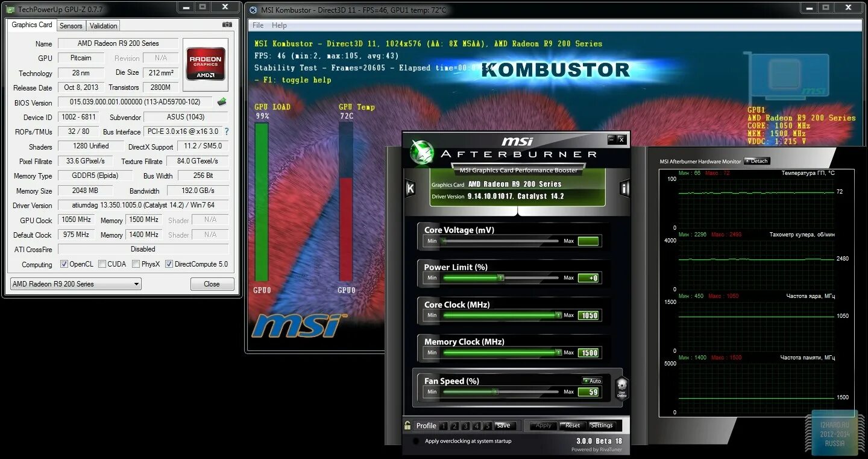Select Afterburner profile slot 5
868x459 pixels.
[487, 426]
